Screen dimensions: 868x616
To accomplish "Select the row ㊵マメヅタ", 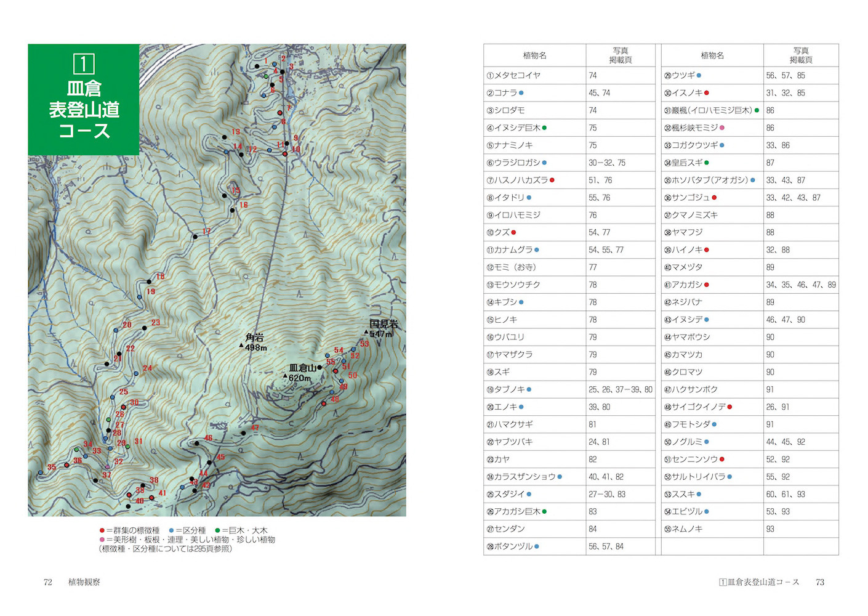I will 750,267.
